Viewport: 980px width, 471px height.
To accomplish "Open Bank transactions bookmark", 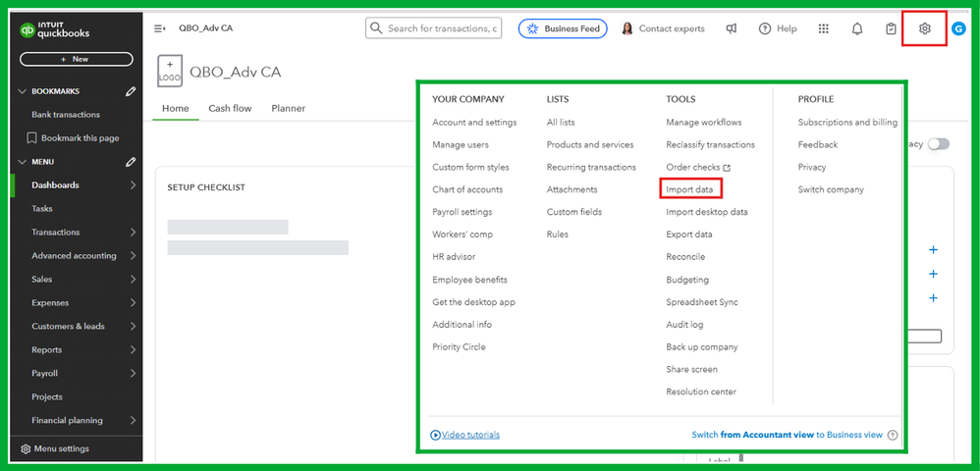I will (x=66, y=115).
